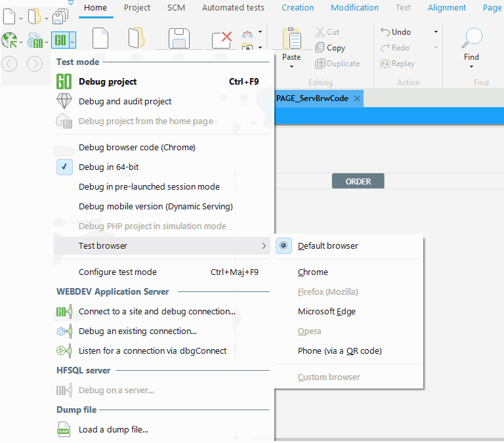Switch to the SCM ribbon tab
Image resolution: width=504 pixels, height=443 pixels.
coord(176,8)
